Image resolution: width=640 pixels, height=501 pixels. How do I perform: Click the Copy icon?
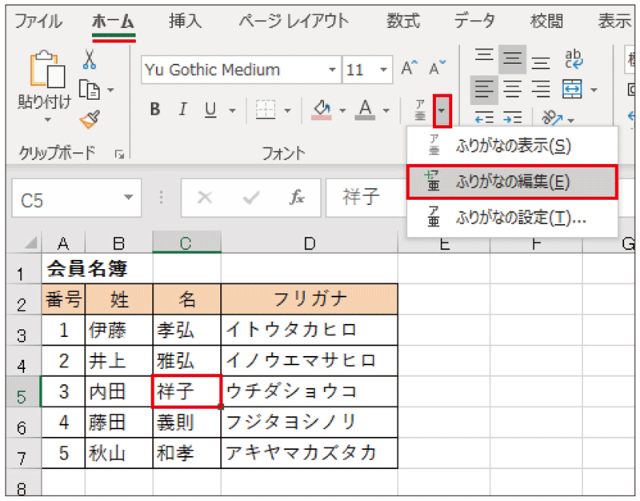[x=89, y=89]
